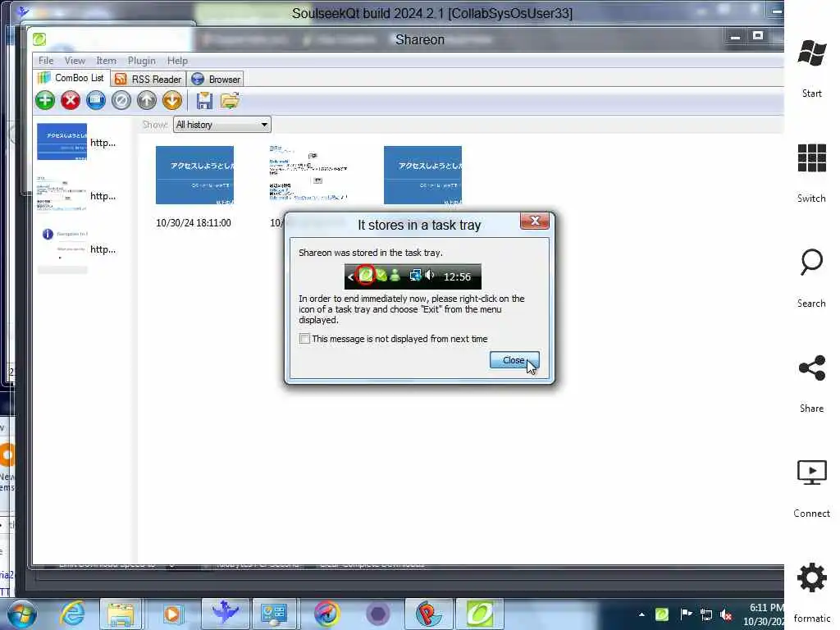Open the rightmost blue history thumbnail
Screen dimensions: 840x630
click(422, 176)
